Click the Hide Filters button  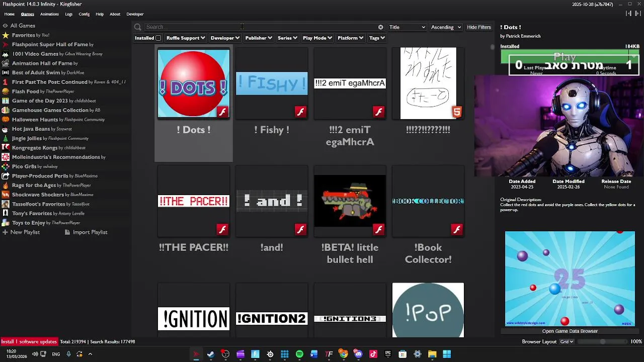[x=479, y=27]
